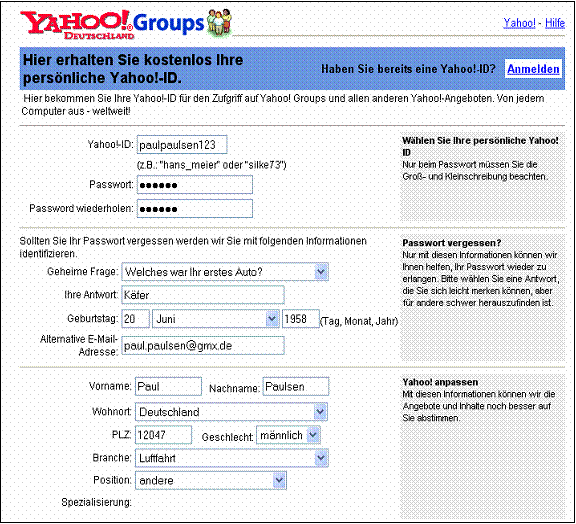Viewport: 576px width, 524px height.
Task: Click the PLZ field showing 12047
Action: 163,435
